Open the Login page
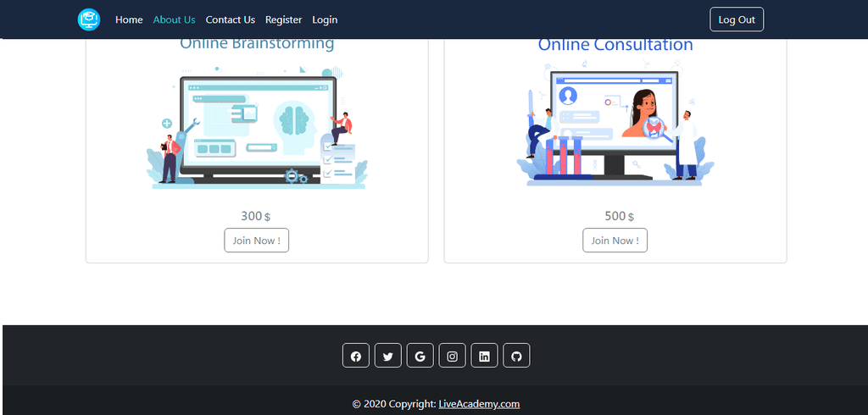The image size is (868, 415). click(325, 20)
